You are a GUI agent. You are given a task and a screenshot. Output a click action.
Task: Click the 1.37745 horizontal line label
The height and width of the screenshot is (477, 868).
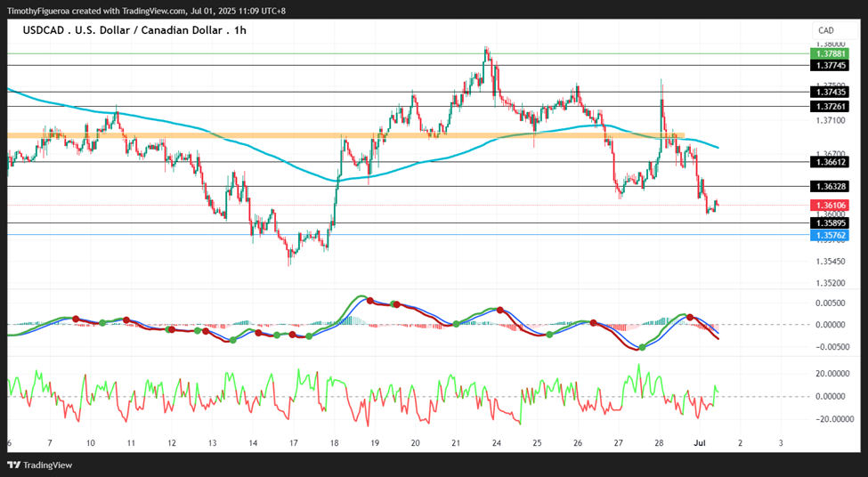(x=829, y=65)
